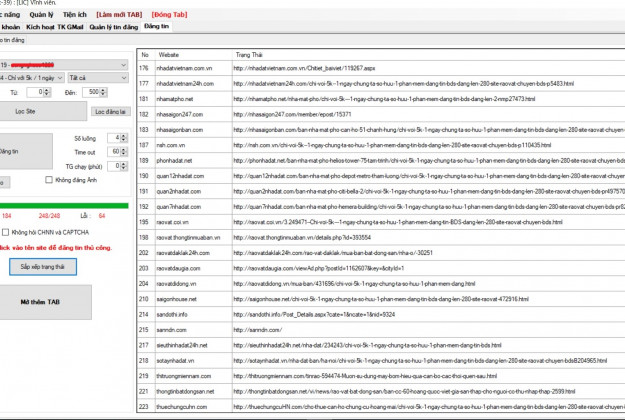
Task: Click the nhasaigon247.com/member/epost/15371 URL
Action: [x=292, y=114]
